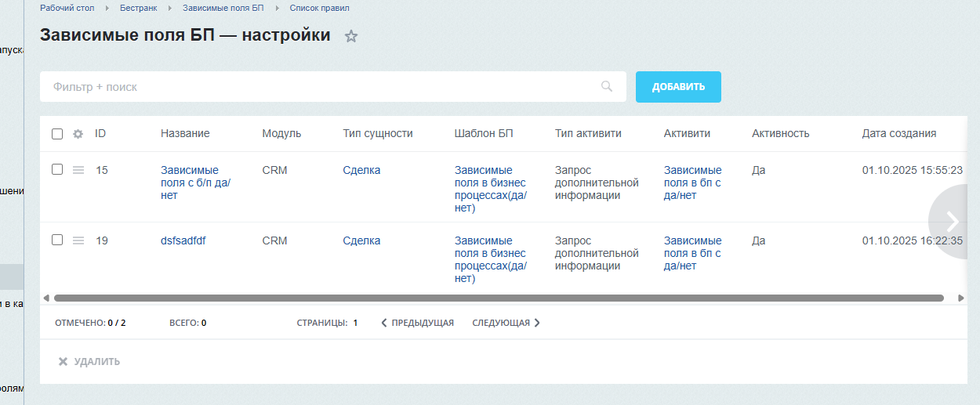Image resolution: width=980 pixels, height=405 pixels.
Task: Toggle the select-all checkbox in header
Action: coord(57,134)
